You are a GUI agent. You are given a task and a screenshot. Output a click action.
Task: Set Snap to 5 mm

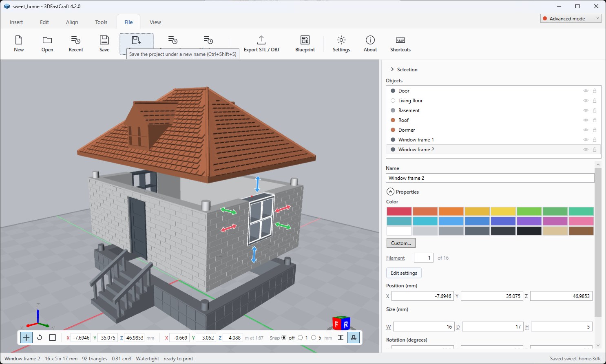pos(314,338)
